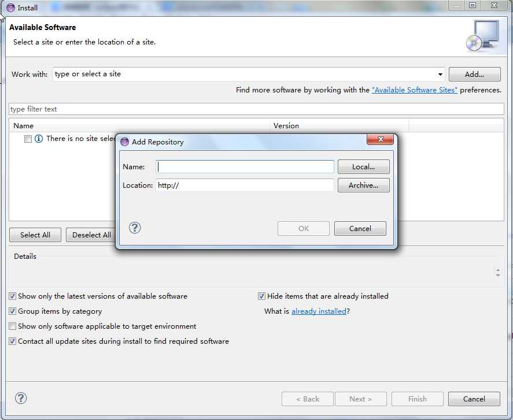Click the Install window help icon at bottom
This screenshot has height=420, width=513.
point(21,398)
